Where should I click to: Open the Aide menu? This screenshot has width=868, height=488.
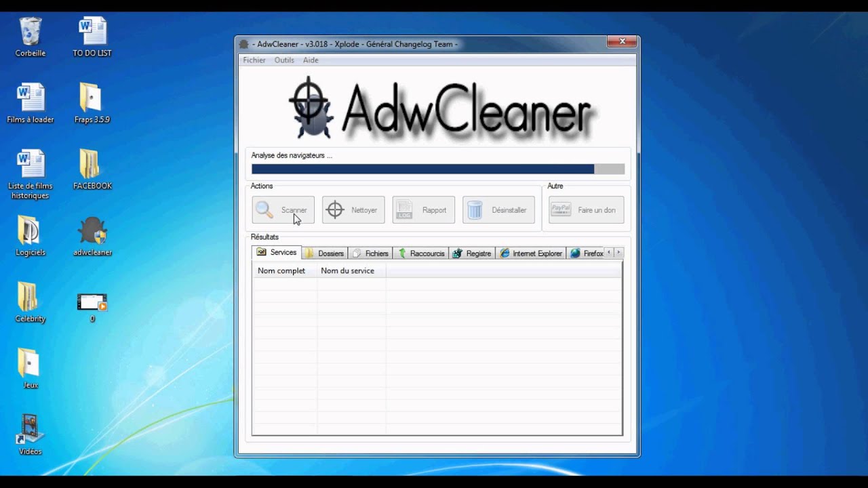(x=311, y=60)
